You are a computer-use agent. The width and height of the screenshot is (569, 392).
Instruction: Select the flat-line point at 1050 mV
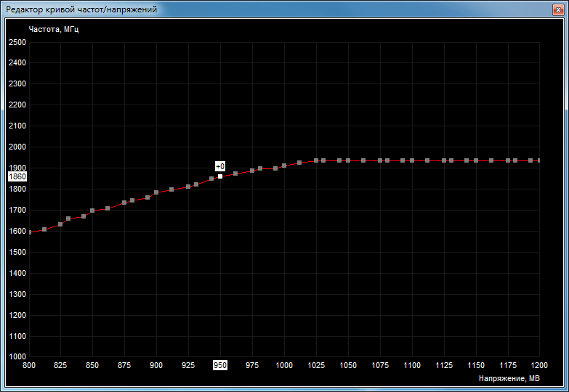(348, 160)
